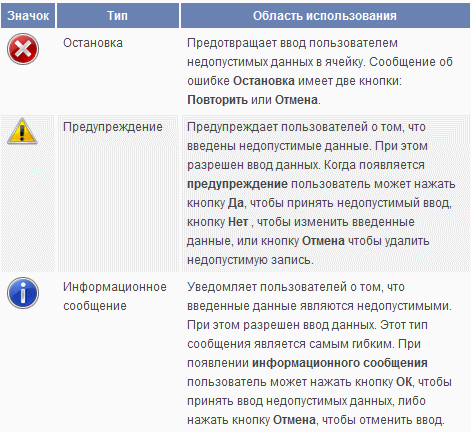Click bold word 'Повторить' in the Stop description
The height and width of the screenshot is (432, 471).
coord(217,100)
